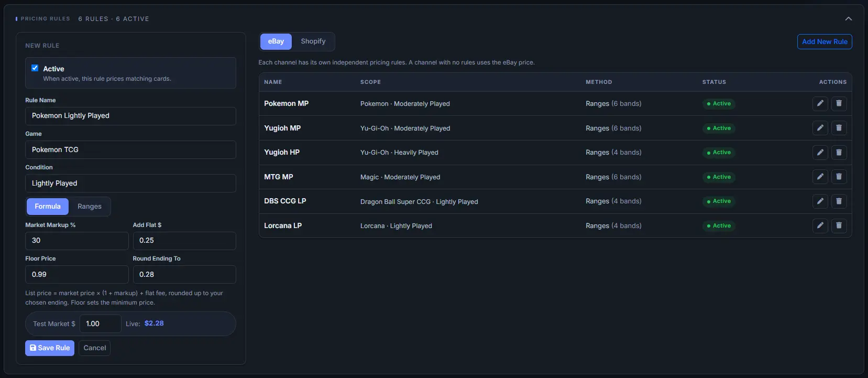This screenshot has height=378, width=868.
Task: Click the MTG MP rule name
Action: pyautogui.click(x=279, y=177)
